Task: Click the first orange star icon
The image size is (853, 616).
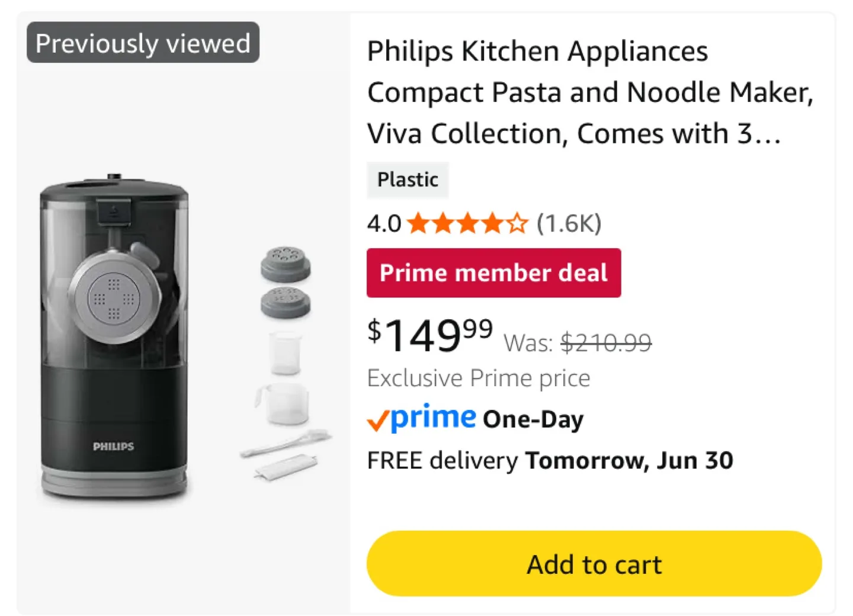Action: tap(419, 223)
